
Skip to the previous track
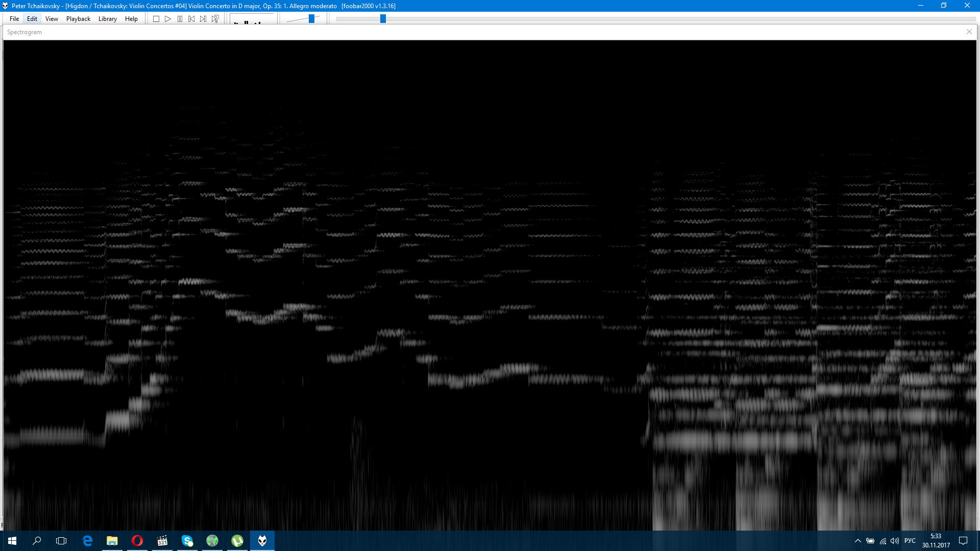(191, 19)
